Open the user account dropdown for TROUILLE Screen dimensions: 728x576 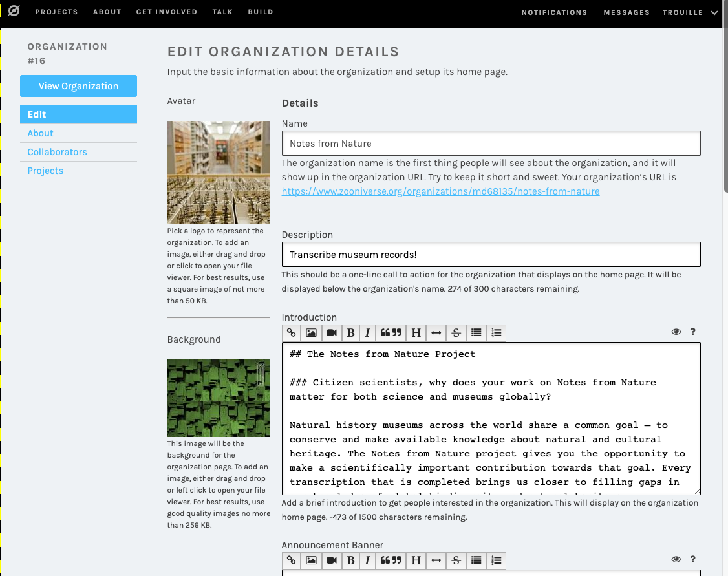tap(691, 12)
